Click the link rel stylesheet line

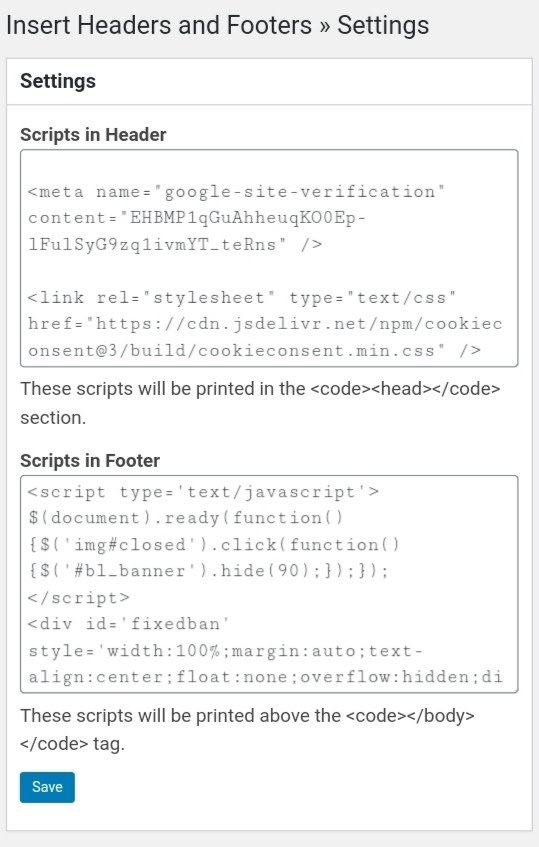[242, 298]
